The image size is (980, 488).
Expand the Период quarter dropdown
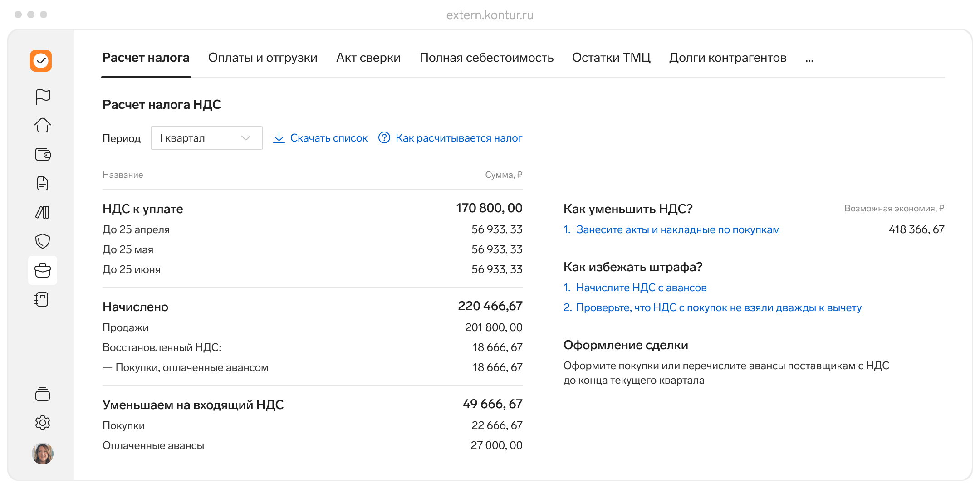point(206,138)
